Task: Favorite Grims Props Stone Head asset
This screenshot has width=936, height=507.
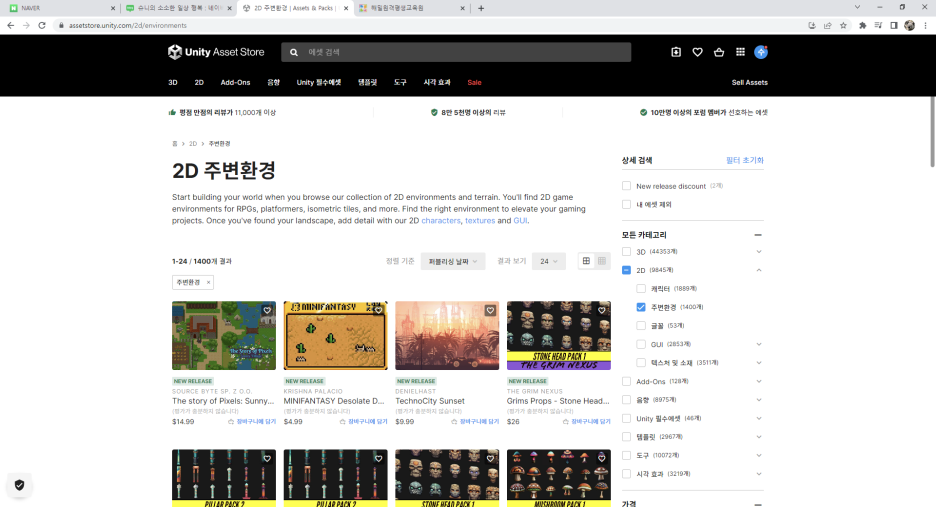Action: pos(602,310)
